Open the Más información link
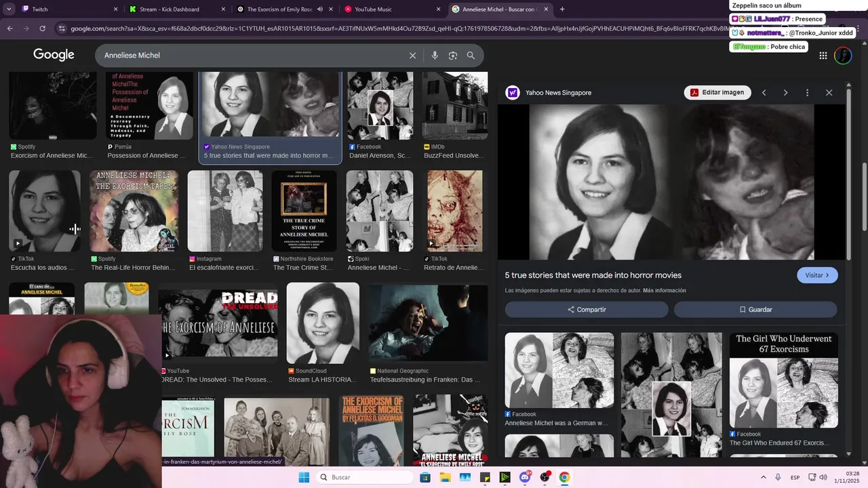Viewport: 868px width, 488px height. 664,291
